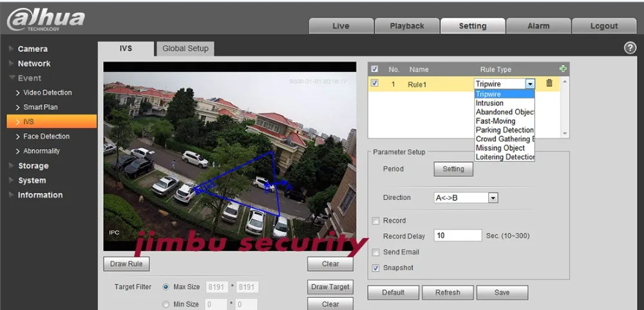Image resolution: width=644 pixels, height=310 pixels.
Task: Choose Fast-Moving rule type
Action: click(x=504, y=121)
